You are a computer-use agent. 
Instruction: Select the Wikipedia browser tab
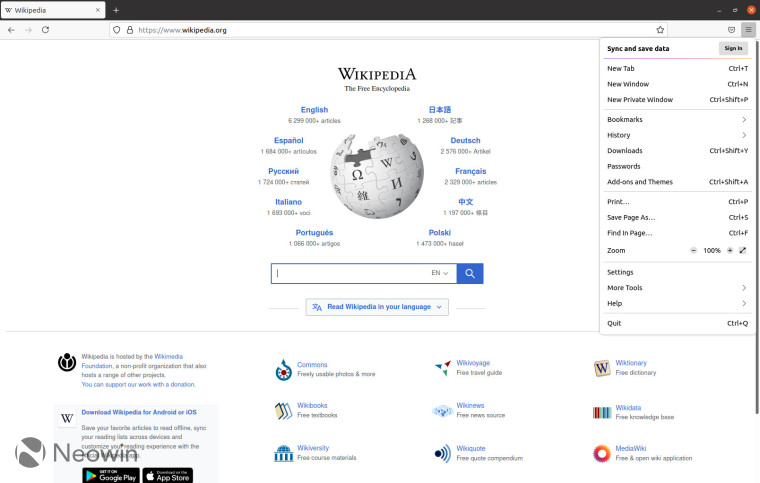click(x=53, y=10)
